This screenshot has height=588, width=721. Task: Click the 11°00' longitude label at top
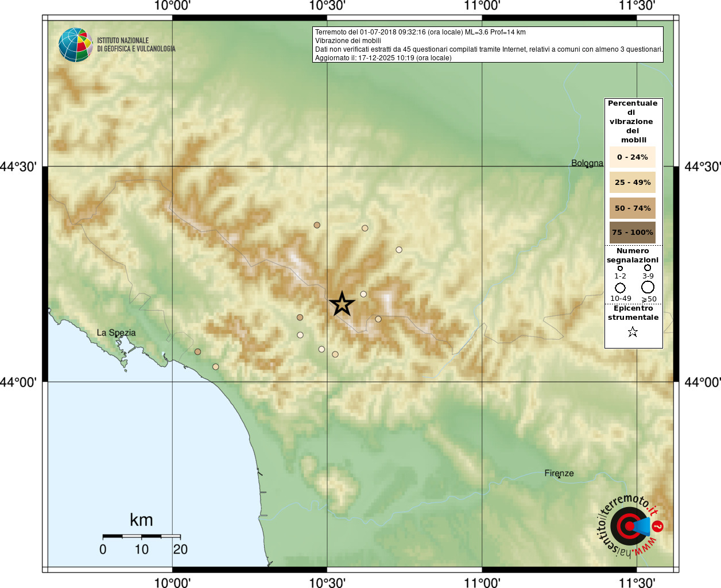482,6
